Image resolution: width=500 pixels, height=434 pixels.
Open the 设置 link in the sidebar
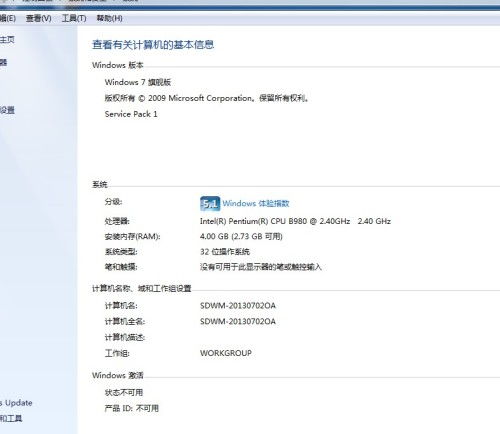[x=7, y=110]
